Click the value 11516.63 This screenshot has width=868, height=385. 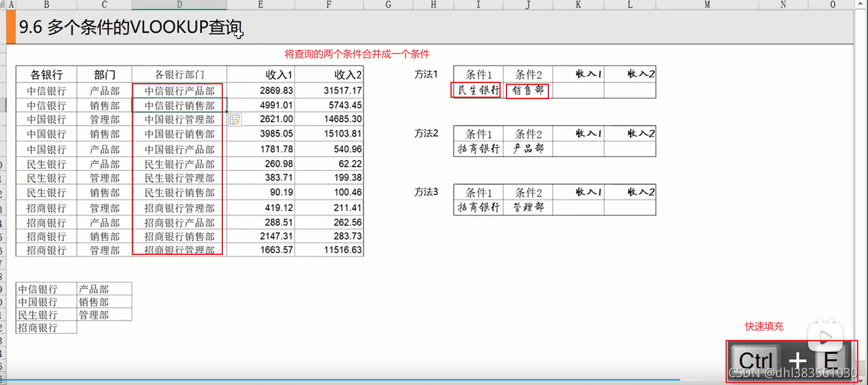coord(343,250)
